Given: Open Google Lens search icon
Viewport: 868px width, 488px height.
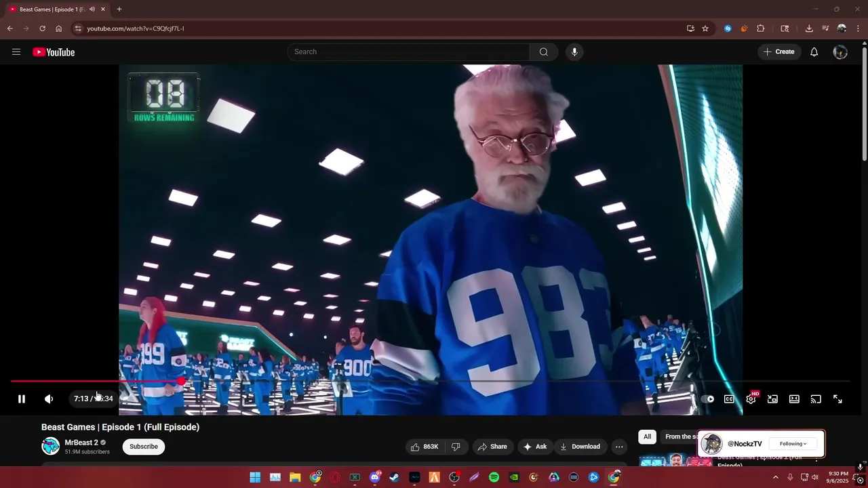Looking at the screenshot, I should (x=785, y=28).
